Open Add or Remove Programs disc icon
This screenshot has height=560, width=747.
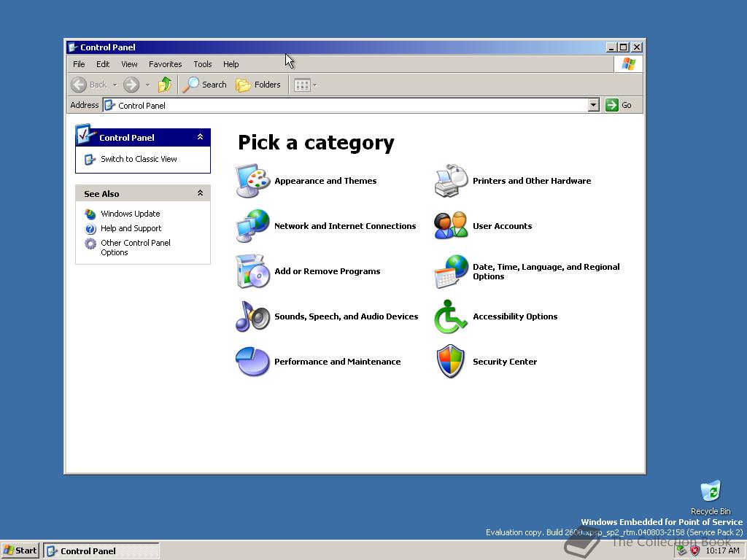pyautogui.click(x=253, y=271)
